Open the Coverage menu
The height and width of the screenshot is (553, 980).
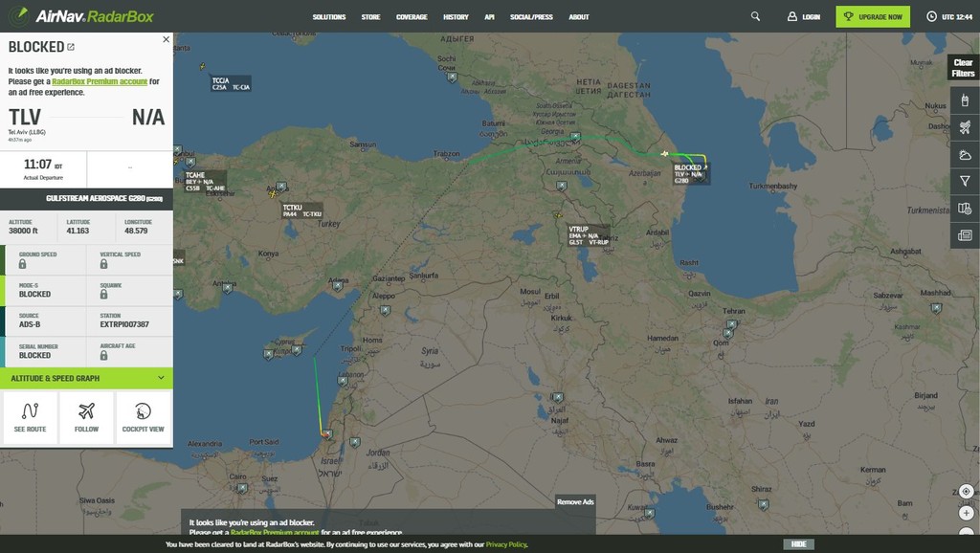click(x=412, y=17)
